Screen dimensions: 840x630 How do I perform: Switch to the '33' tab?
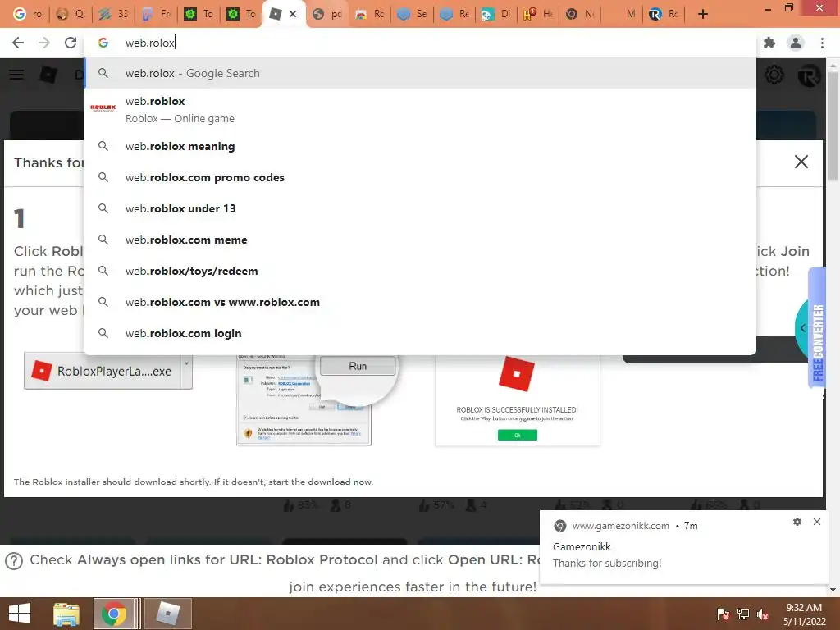pos(113,14)
